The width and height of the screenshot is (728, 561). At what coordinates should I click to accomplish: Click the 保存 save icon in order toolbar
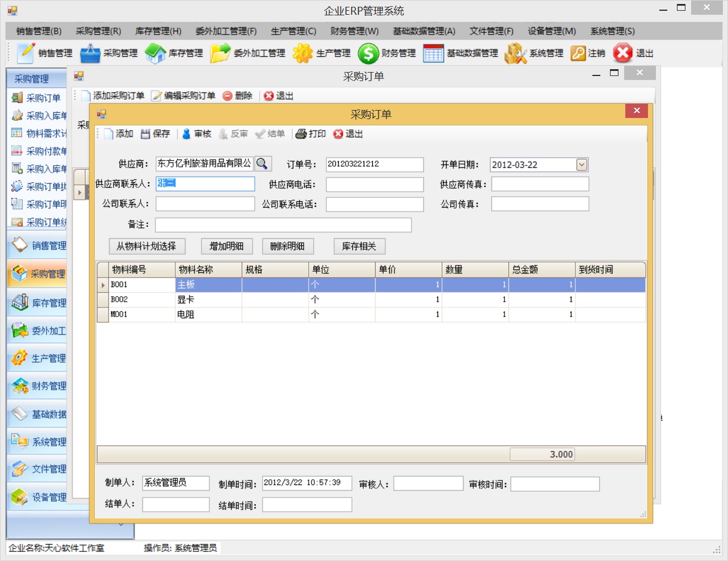[146, 134]
